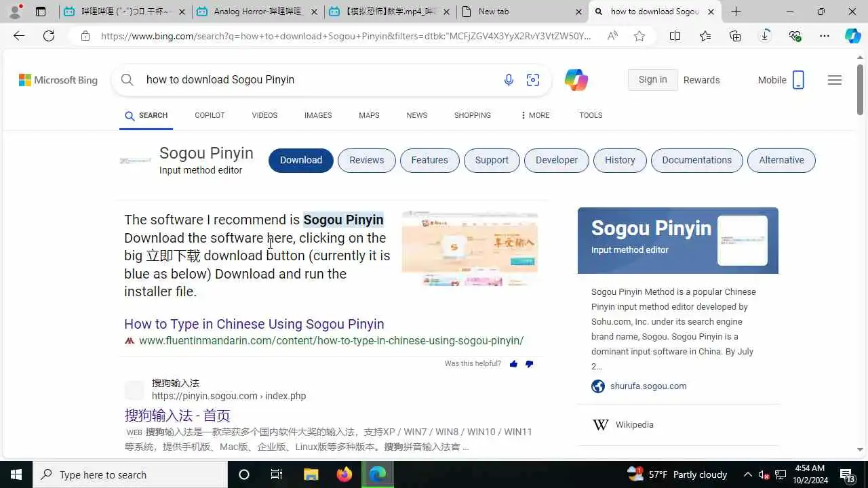Open the Windows Start menu
Image resolution: width=868 pixels, height=488 pixels.
pos(16,474)
